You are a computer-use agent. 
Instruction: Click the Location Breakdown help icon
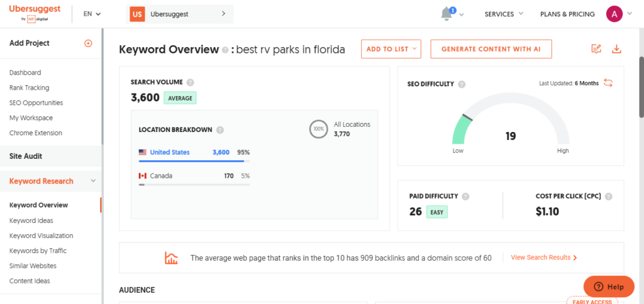tap(219, 130)
